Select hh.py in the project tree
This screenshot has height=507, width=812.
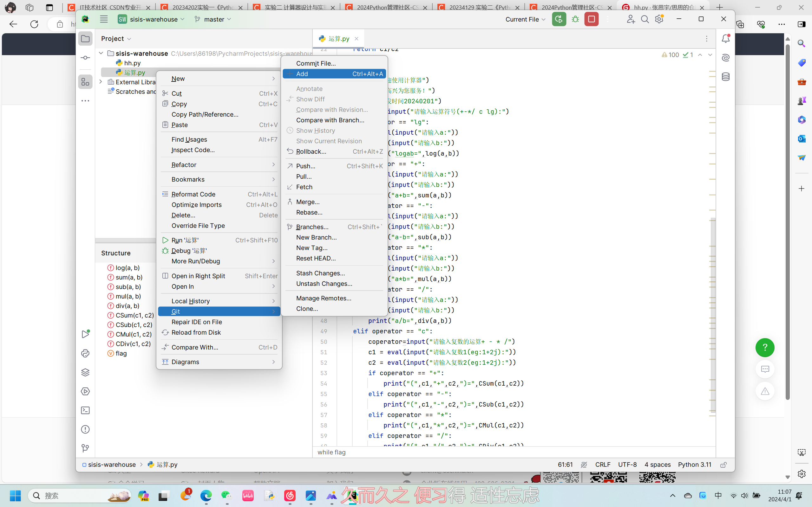coord(132,63)
